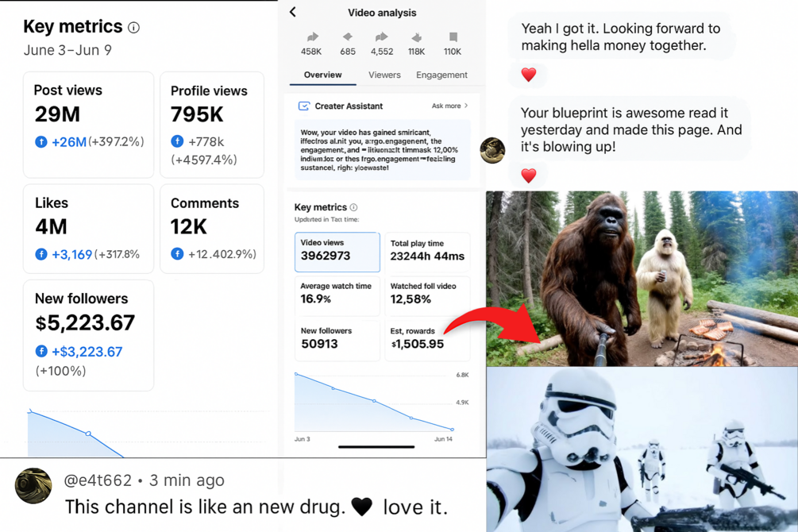The width and height of the screenshot is (798, 532).
Task: Open the Likes 4M card
Action: (x=89, y=229)
